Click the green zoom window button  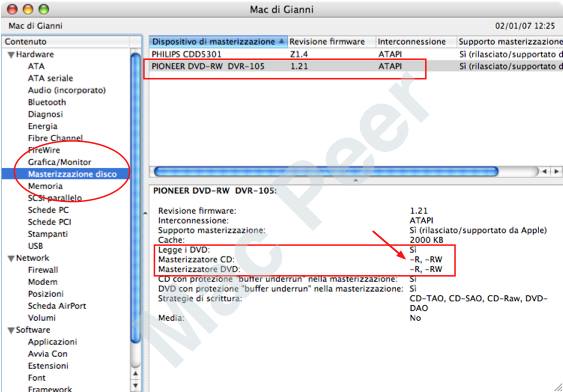coord(44,9)
